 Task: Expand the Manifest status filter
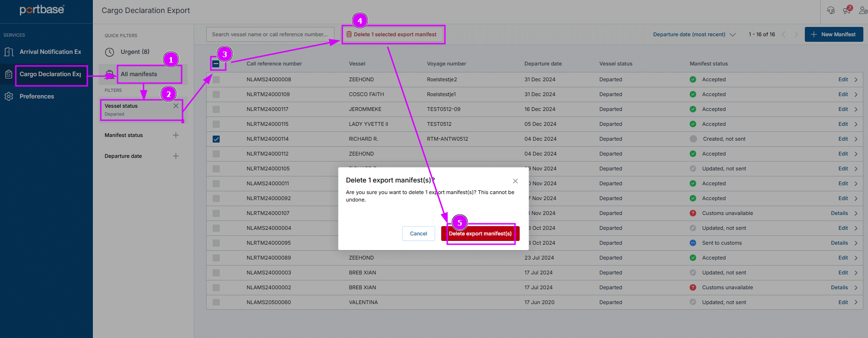coord(176,135)
